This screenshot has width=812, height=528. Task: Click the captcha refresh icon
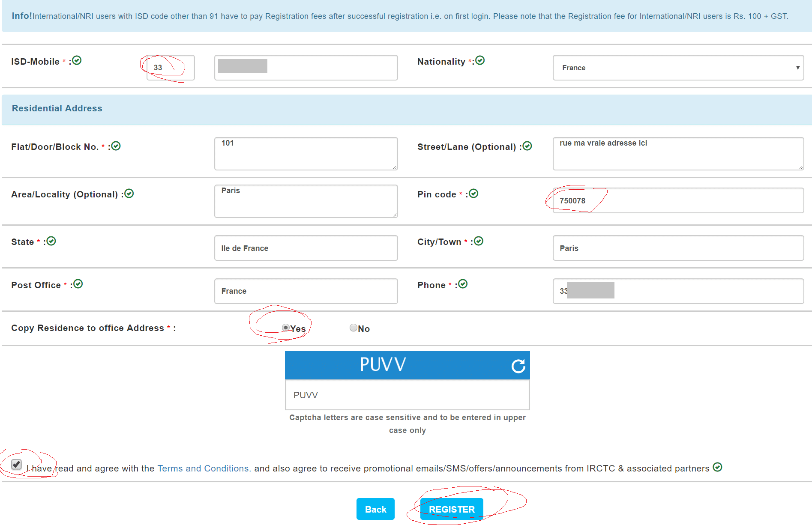tap(518, 366)
